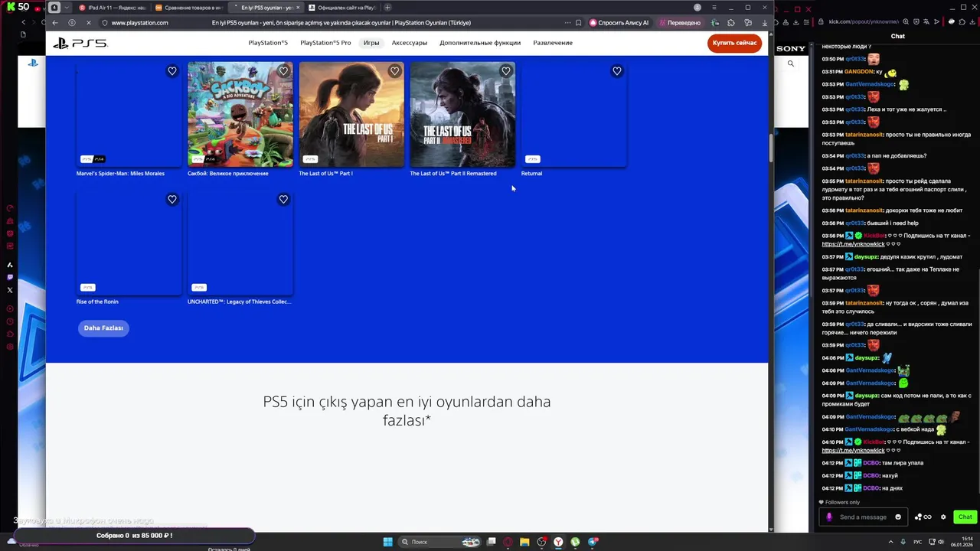Toggle wishlist heart on Rise of the Ronin
980x551 pixels.
click(x=172, y=200)
